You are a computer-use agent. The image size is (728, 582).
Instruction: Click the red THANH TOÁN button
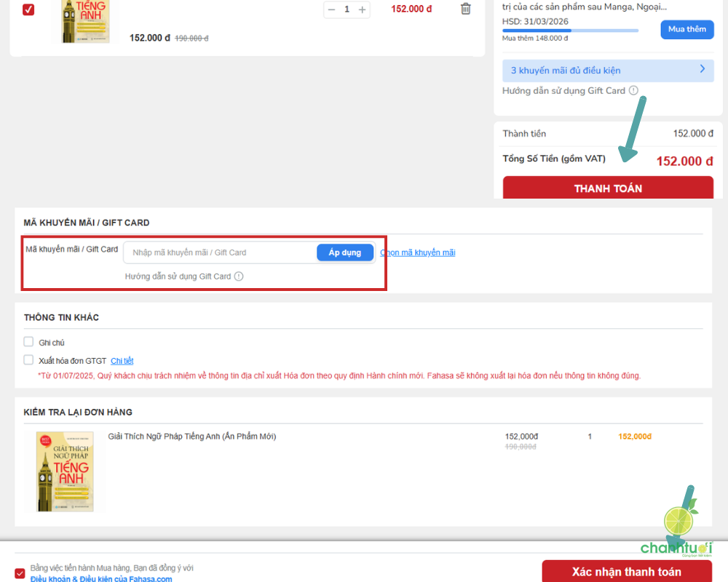click(608, 188)
